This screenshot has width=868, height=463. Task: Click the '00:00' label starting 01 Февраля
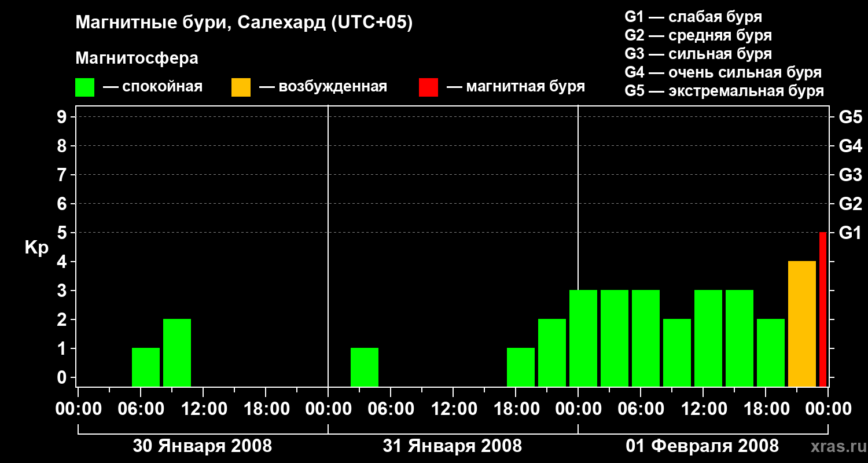click(578, 409)
